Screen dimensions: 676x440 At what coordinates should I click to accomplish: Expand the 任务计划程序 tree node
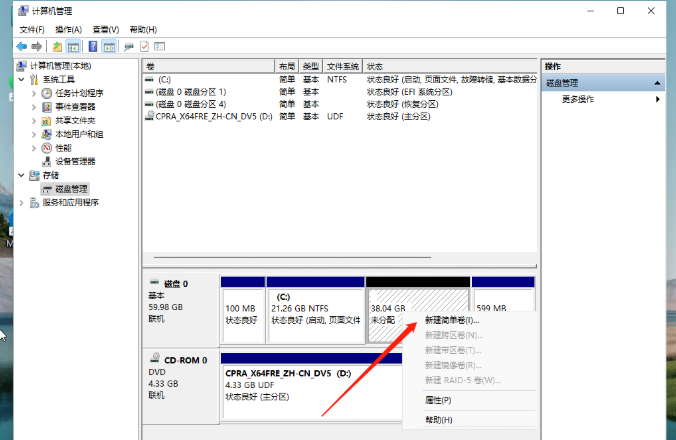coord(34,93)
